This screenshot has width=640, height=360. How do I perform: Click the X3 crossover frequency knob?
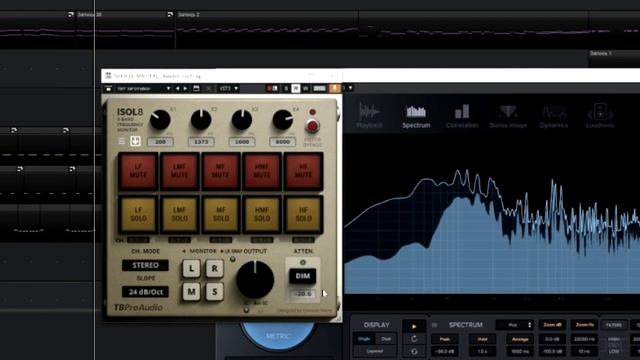(242, 120)
